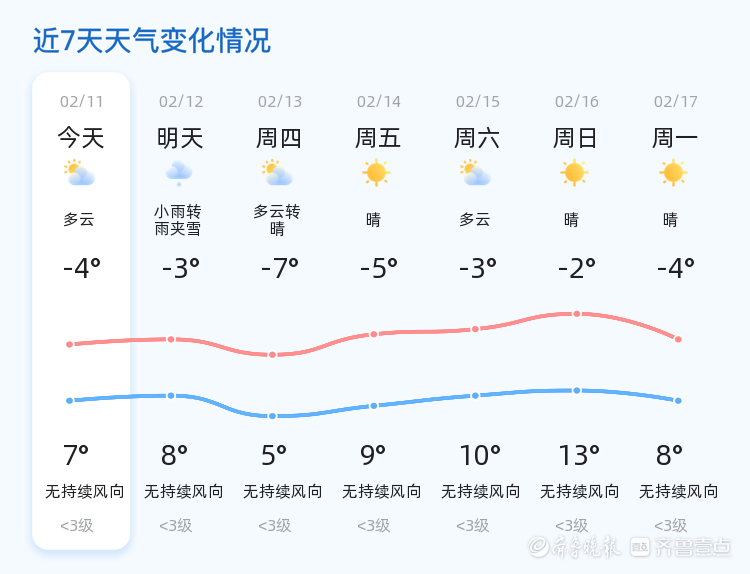
Task: Click the 02/17 date label
Action: pos(675,101)
